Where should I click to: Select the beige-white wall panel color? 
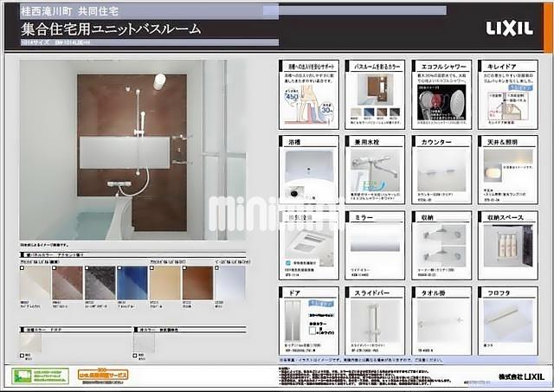[35, 283]
